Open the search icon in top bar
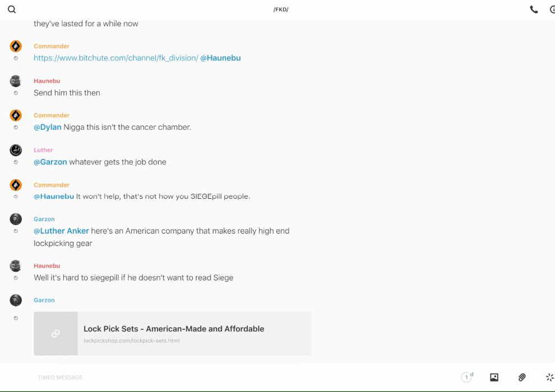The width and height of the screenshot is (555, 392). coord(12,10)
